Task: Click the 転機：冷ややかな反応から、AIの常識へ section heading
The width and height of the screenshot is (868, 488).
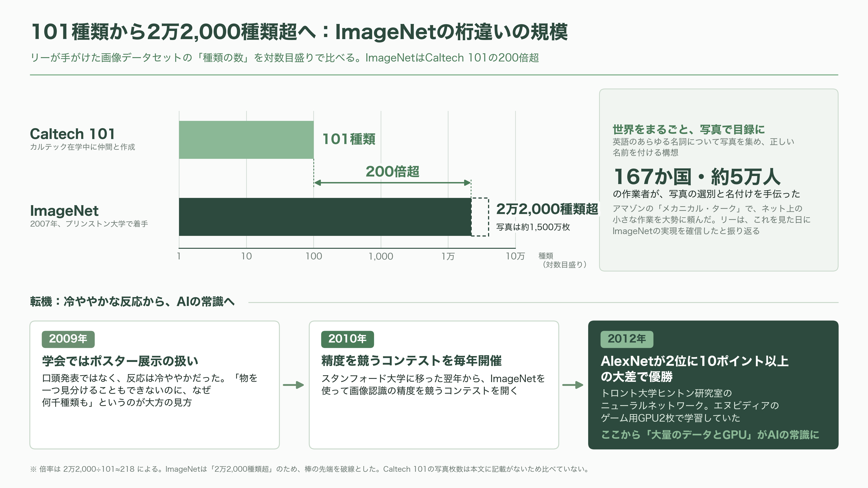Action: coord(132,301)
